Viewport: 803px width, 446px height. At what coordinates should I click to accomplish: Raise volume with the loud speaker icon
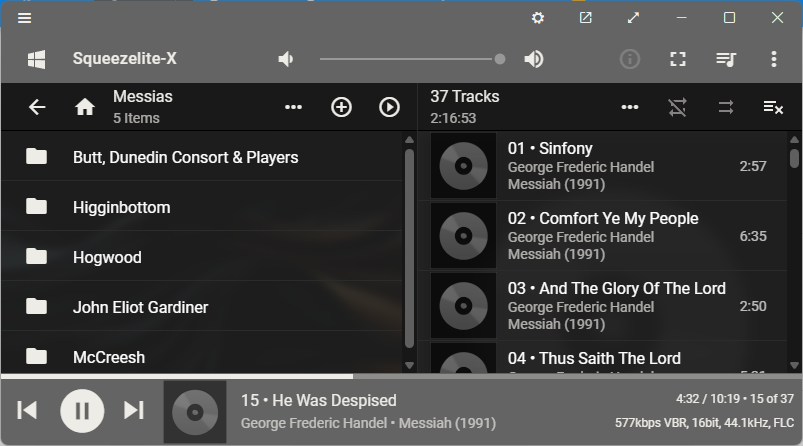[534, 59]
